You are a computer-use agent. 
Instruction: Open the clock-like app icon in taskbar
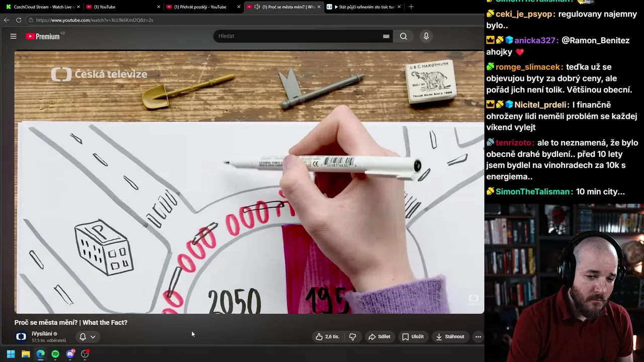85,354
